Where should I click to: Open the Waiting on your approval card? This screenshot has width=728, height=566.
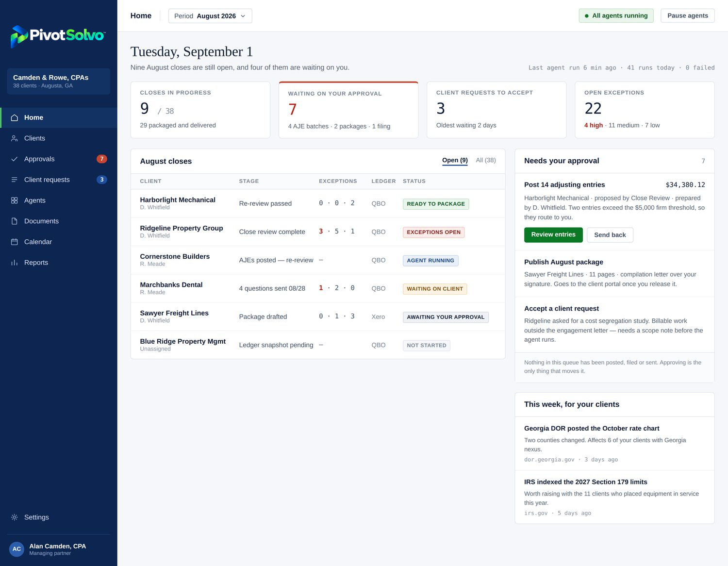[x=348, y=110]
